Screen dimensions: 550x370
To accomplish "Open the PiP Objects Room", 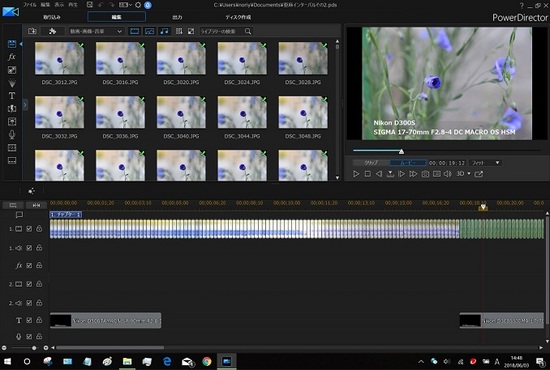I will click(x=12, y=70).
